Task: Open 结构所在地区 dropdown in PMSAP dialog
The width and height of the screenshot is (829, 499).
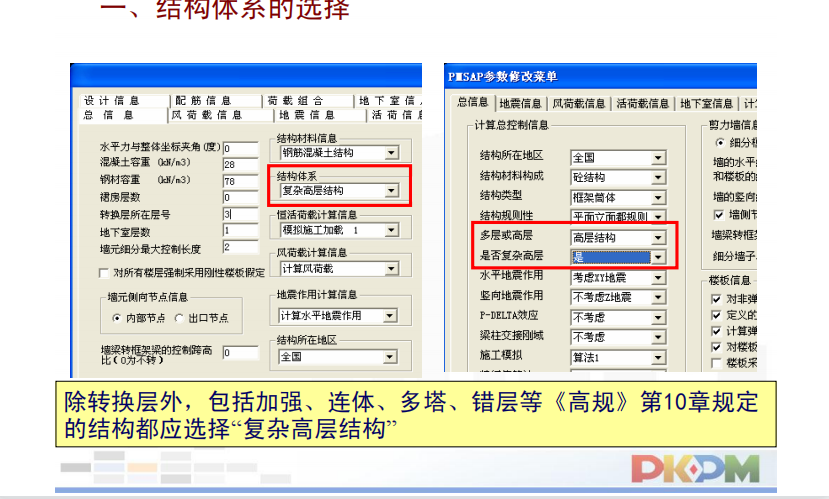Action: click(618, 158)
